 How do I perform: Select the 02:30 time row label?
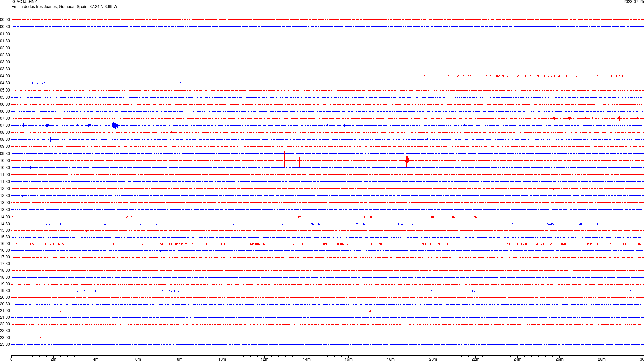pos(5,55)
